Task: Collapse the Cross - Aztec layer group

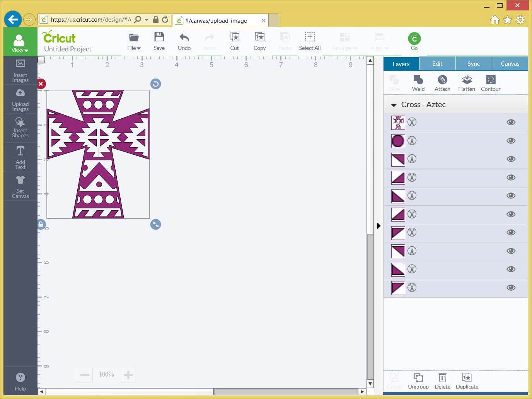Action: click(x=394, y=105)
